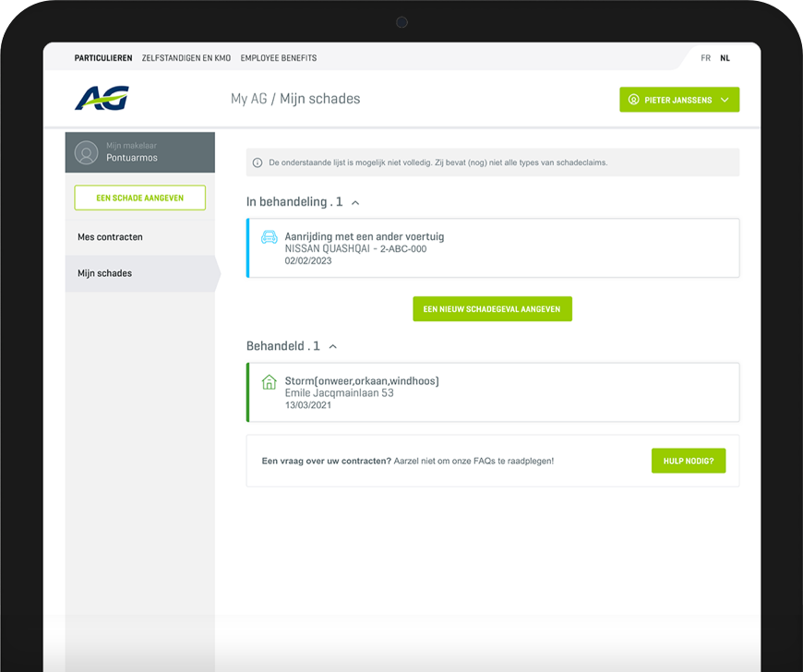This screenshot has width=803, height=672.
Task: Open Mes contracten in sidebar
Action: click(110, 237)
